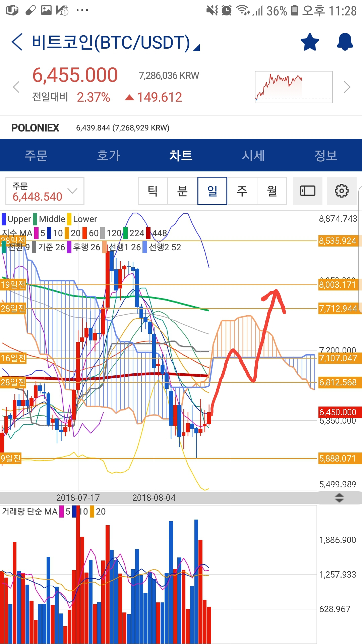The width and height of the screenshot is (362, 644).
Task: Open price alerts with bell icon
Action: (x=345, y=42)
